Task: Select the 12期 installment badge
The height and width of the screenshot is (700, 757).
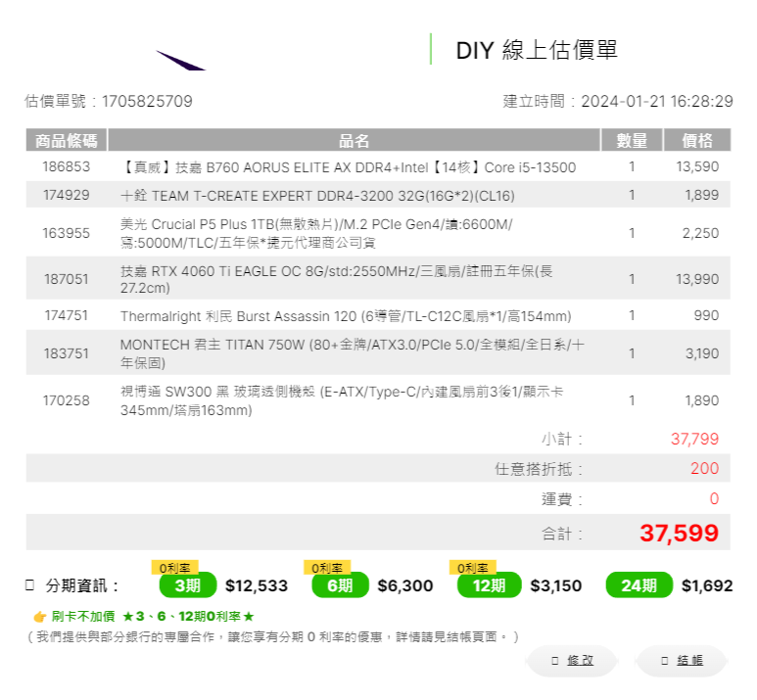Action: pyautogui.click(x=490, y=585)
